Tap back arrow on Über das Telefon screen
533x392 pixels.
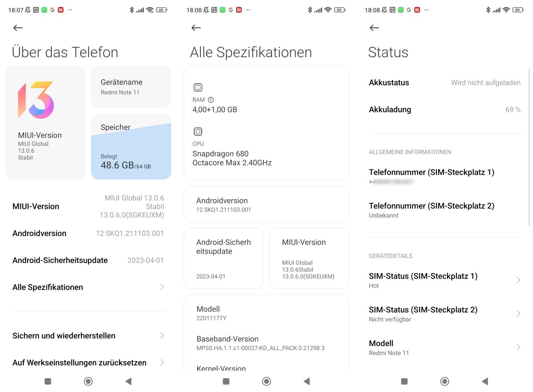(18, 28)
